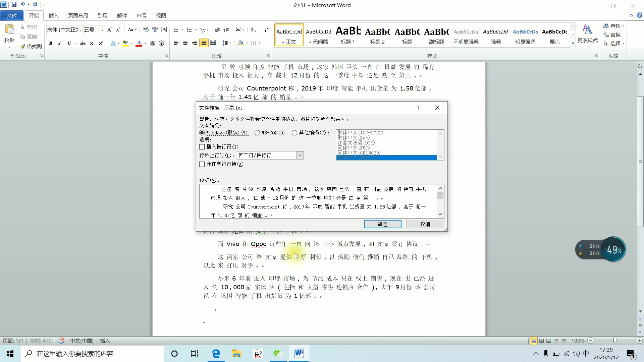Switch to 插入 ribbon tab
Screen dimensions: 644x362
click(x=53, y=15)
